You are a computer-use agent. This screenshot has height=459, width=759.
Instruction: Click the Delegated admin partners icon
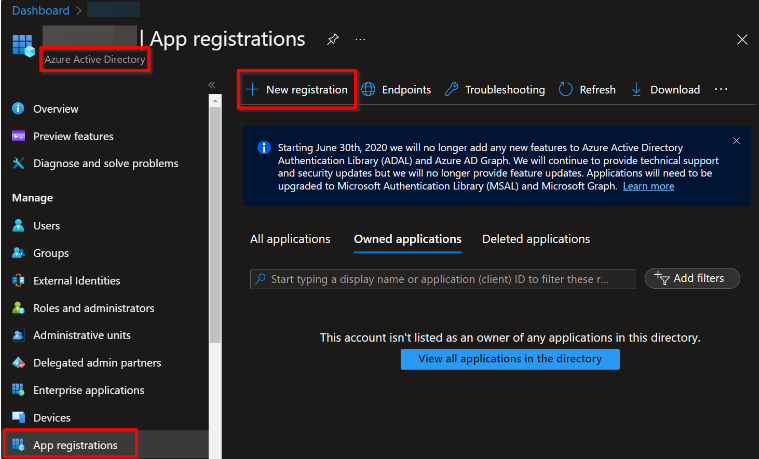[x=18, y=363]
